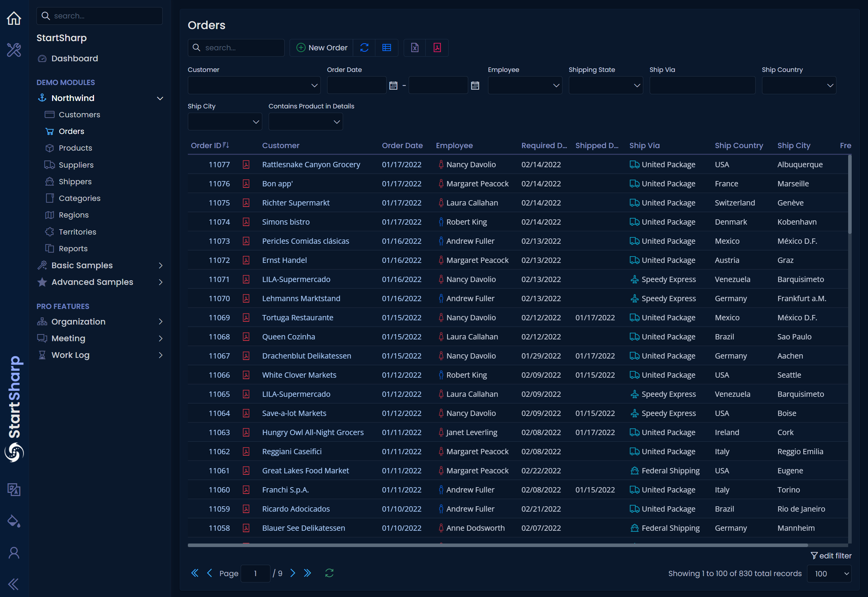Open Products in the Northwind menu

[x=75, y=148]
